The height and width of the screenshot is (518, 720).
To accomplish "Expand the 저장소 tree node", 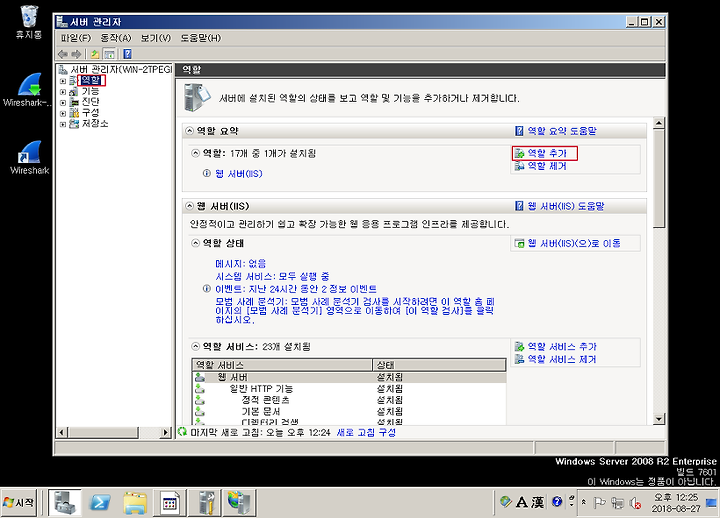I will click(63, 124).
